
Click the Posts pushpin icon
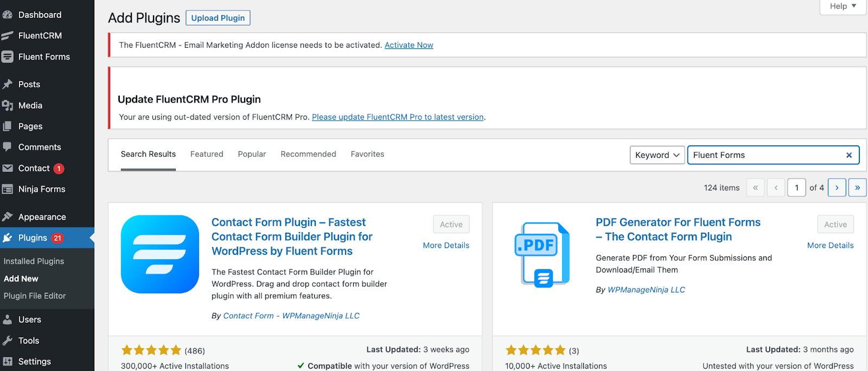[x=8, y=84]
